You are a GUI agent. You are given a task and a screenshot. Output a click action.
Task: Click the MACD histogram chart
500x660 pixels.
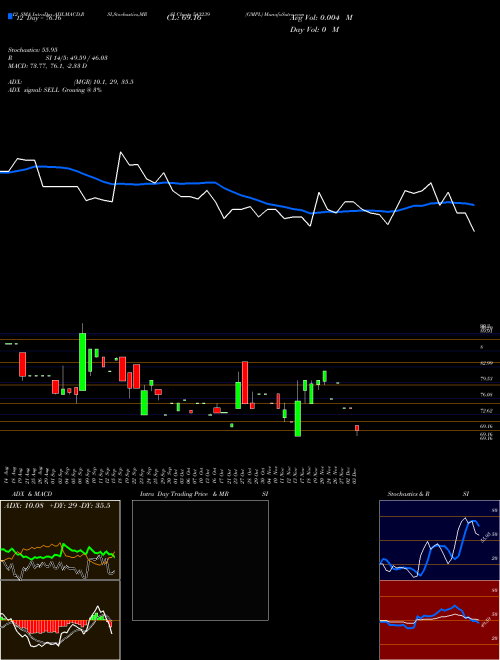(60, 620)
